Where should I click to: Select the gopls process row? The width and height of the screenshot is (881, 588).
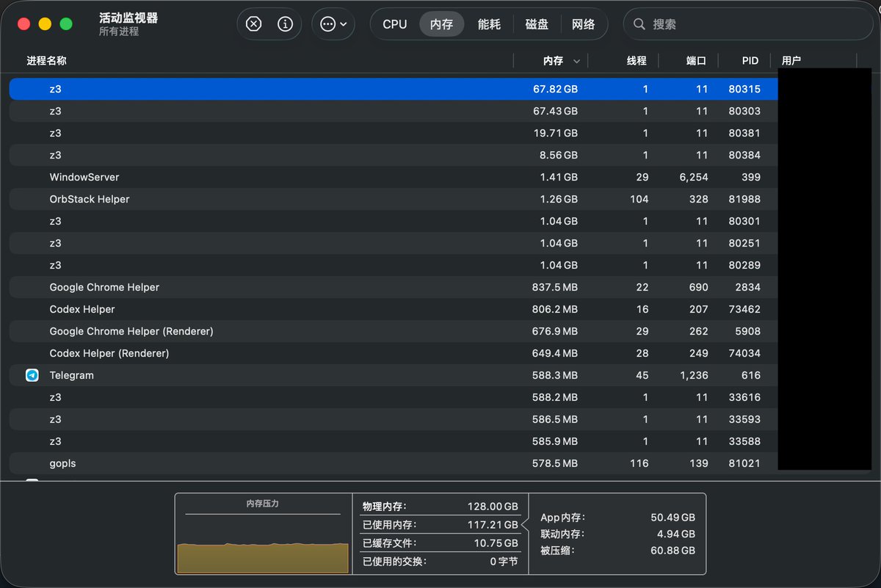(394, 463)
